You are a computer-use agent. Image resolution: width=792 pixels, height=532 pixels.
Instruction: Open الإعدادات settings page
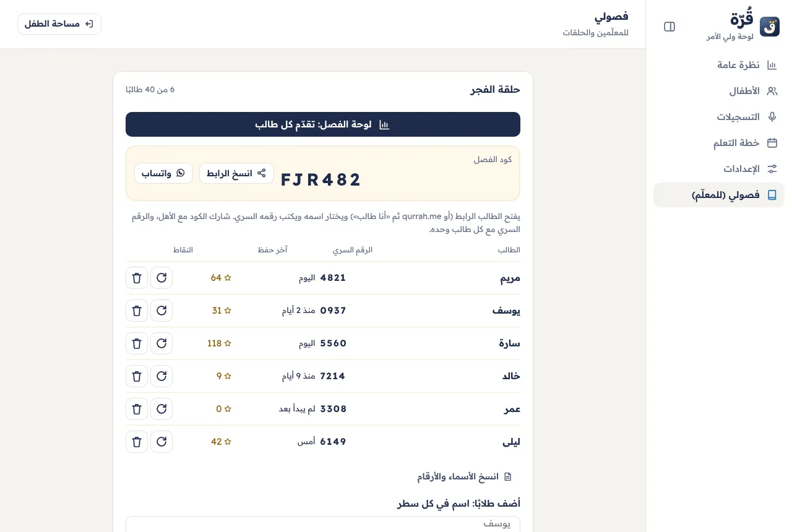tap(719, 169)
